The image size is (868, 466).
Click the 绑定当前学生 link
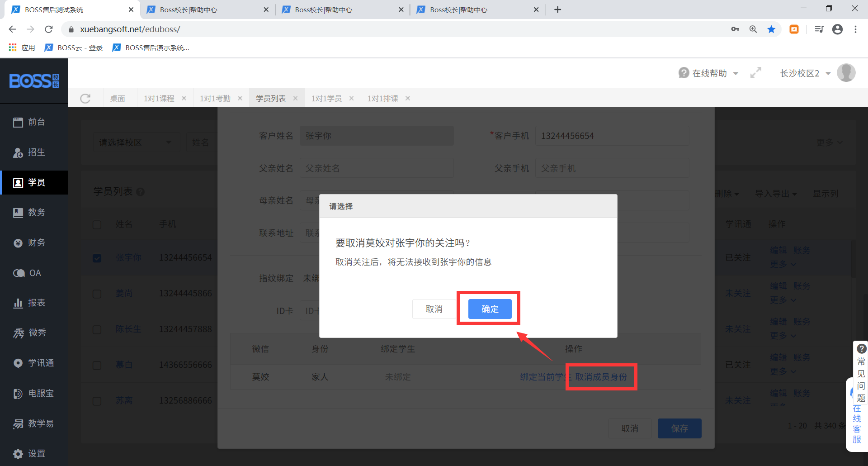click(546, 377)
